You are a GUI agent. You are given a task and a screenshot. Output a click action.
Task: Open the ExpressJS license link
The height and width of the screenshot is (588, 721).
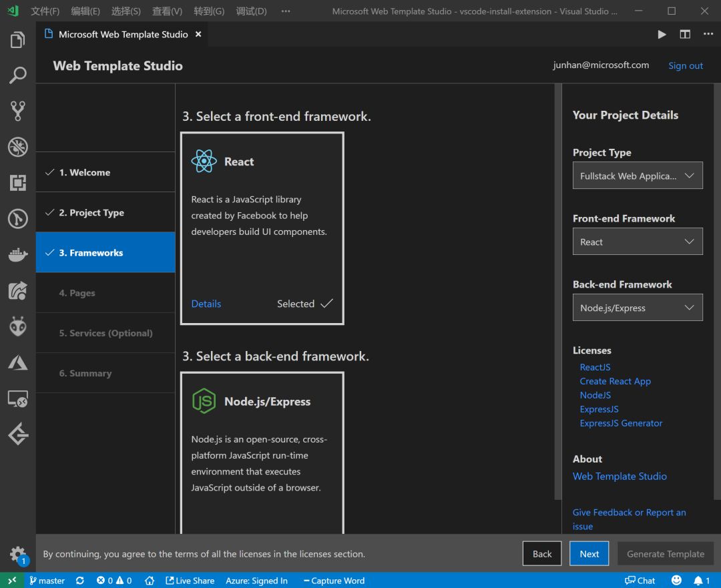pyautogui.click(x=599, y=408)
